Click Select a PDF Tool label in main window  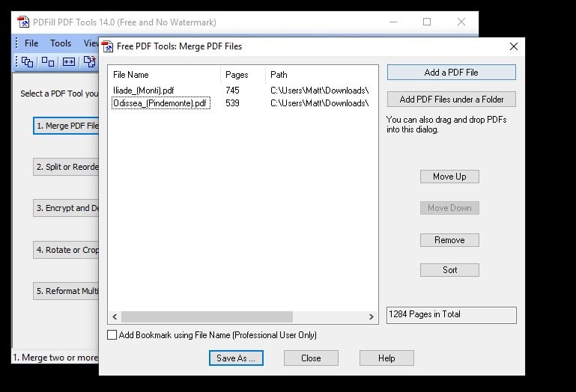tap(59, 94)
